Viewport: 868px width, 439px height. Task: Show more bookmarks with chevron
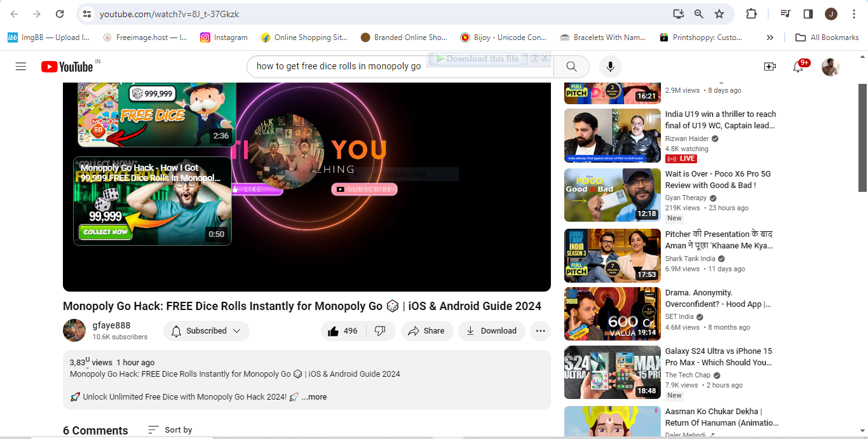[x=770, y=37]
